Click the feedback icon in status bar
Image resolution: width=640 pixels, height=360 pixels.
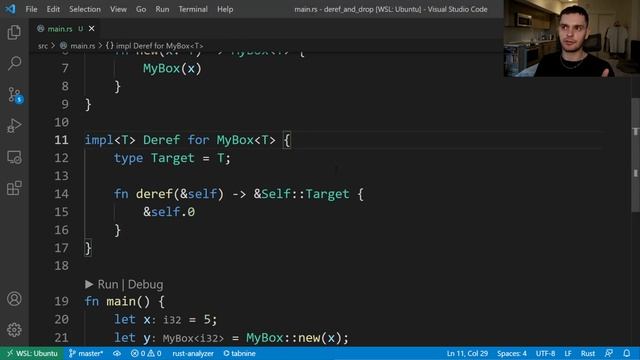point(609,353)
